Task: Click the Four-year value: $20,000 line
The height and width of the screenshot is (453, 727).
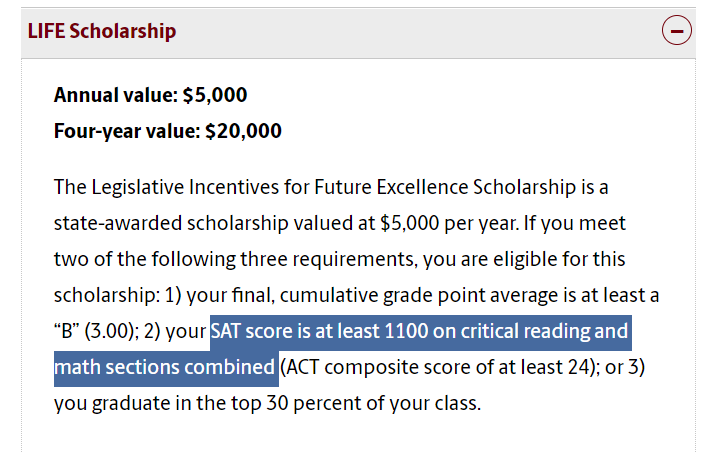Action: click(168, 131)
